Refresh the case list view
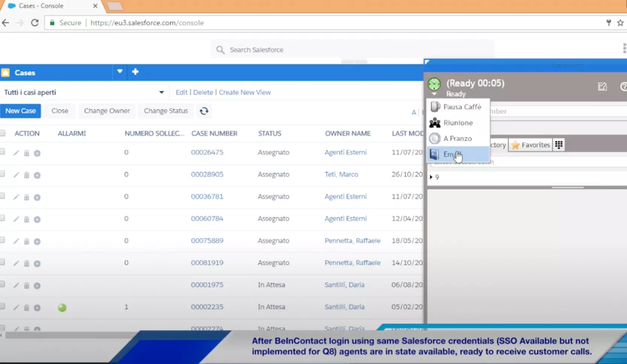This screenshot has width=627, height=364. [204, 111]
